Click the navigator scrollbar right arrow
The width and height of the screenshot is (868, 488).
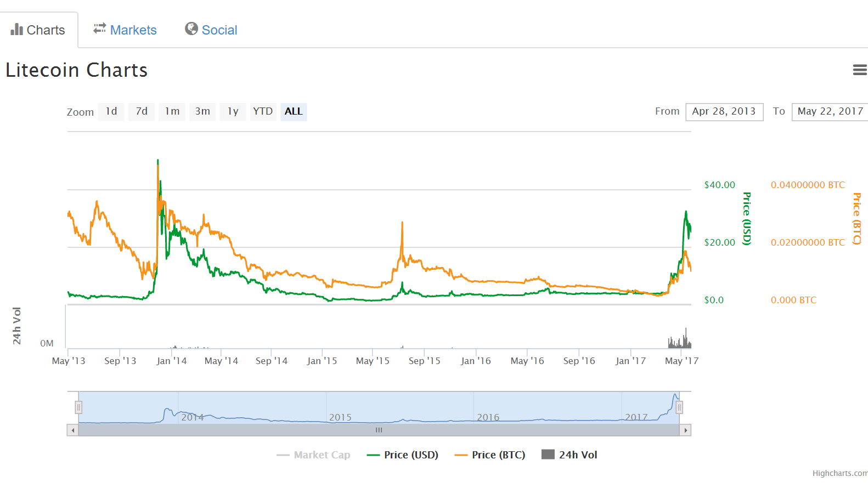(685, 430)
